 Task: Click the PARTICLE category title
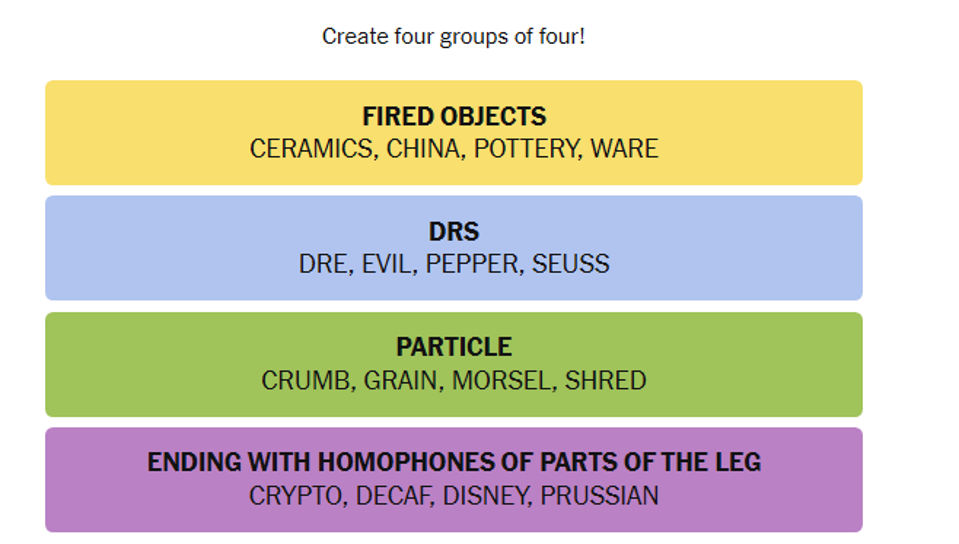(454, 347)
